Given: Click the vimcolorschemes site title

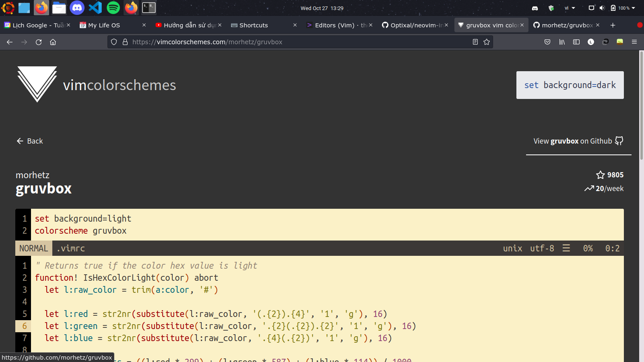Looking at the screenshot, I should tap(120, 85).
